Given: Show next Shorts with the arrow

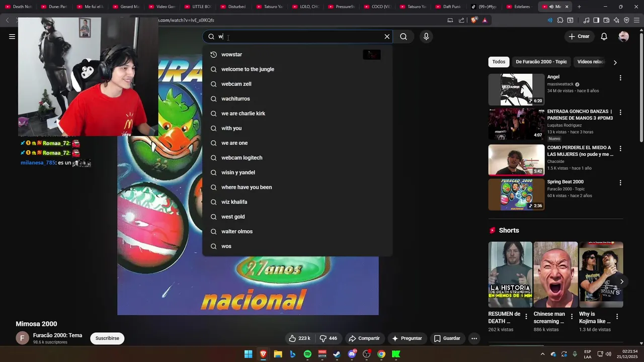Looking at the screenshot, I should tap(622, 282).
